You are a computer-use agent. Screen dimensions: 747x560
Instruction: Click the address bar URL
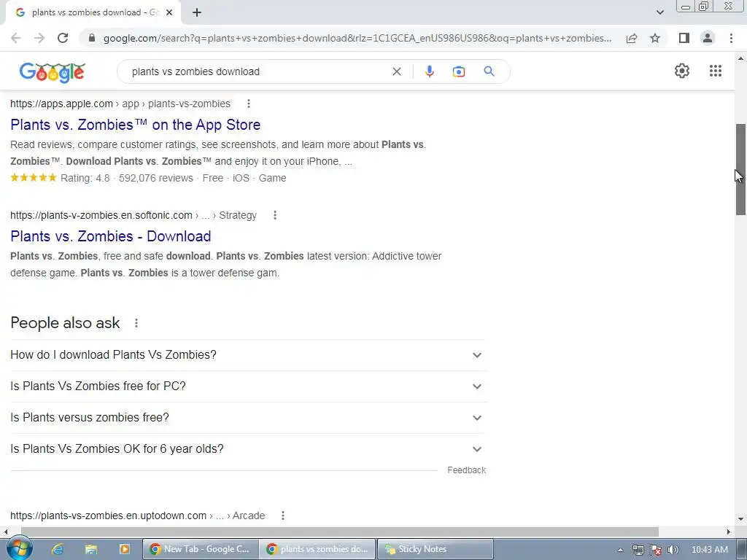[357, 38]
